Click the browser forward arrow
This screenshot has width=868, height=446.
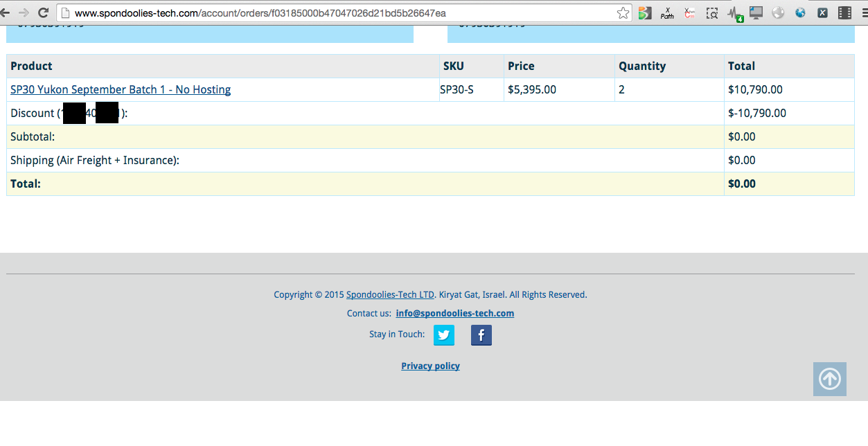(23, 12)
